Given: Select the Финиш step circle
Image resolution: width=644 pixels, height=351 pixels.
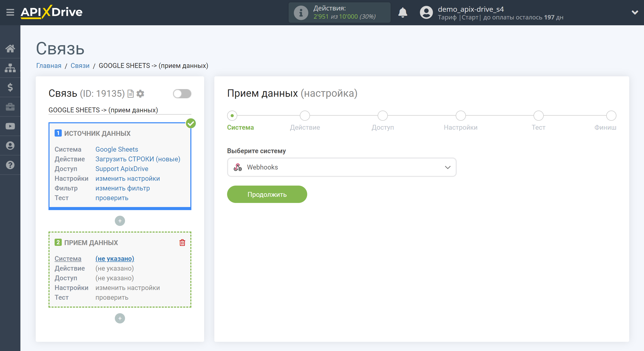Looking at the screenshot, I should point(611,116).
